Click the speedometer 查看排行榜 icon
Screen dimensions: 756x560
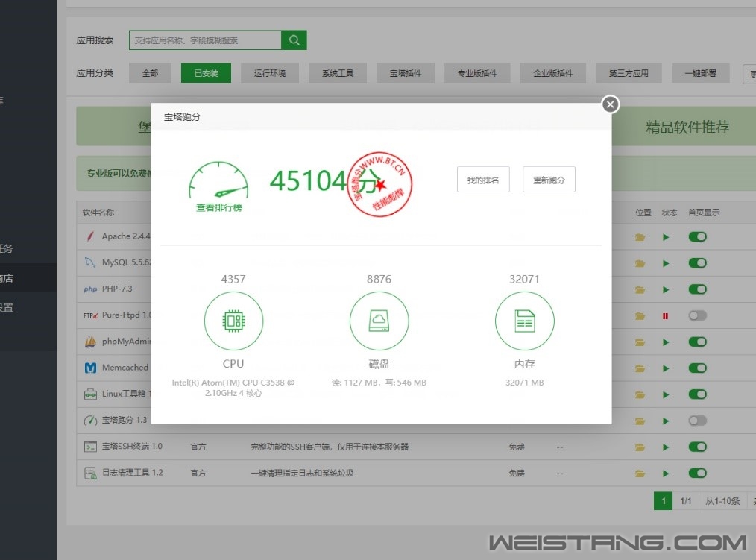[x=219, y=180]
